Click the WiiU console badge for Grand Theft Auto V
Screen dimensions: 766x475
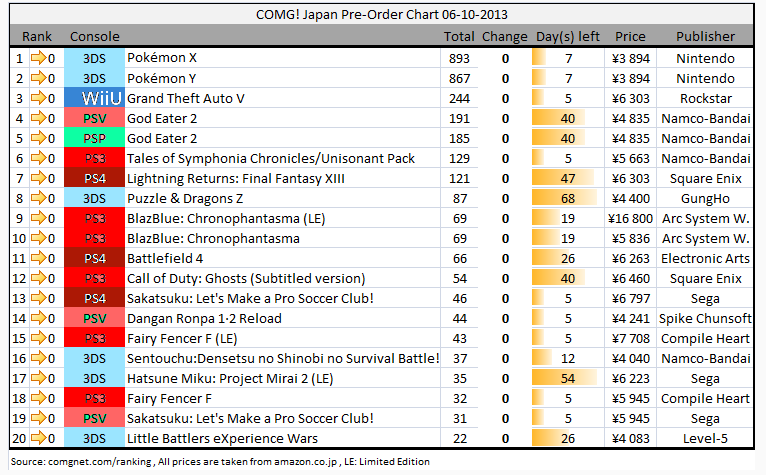tap(94, 98)
